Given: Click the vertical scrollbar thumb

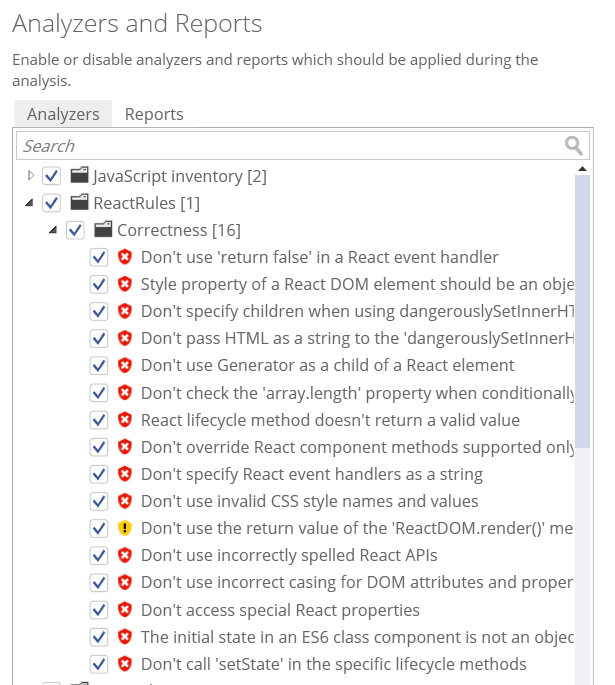Looking at the screenshot, I should (x=582, y=311).
